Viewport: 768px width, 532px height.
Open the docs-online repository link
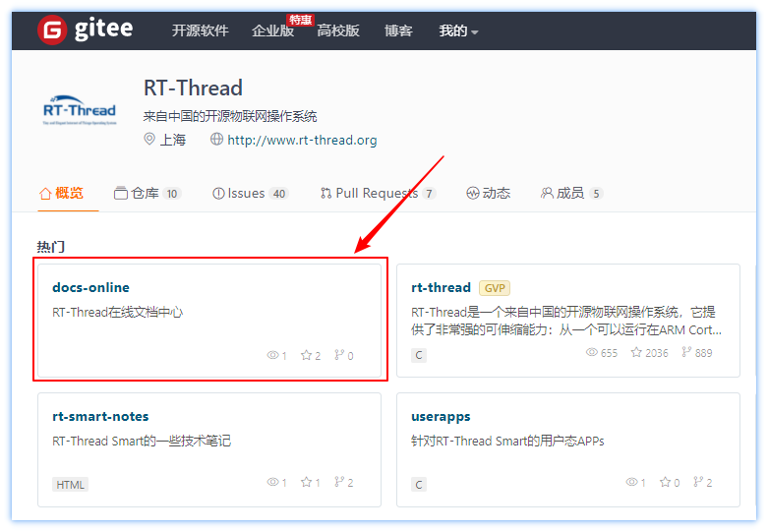[x=91, y=287]
